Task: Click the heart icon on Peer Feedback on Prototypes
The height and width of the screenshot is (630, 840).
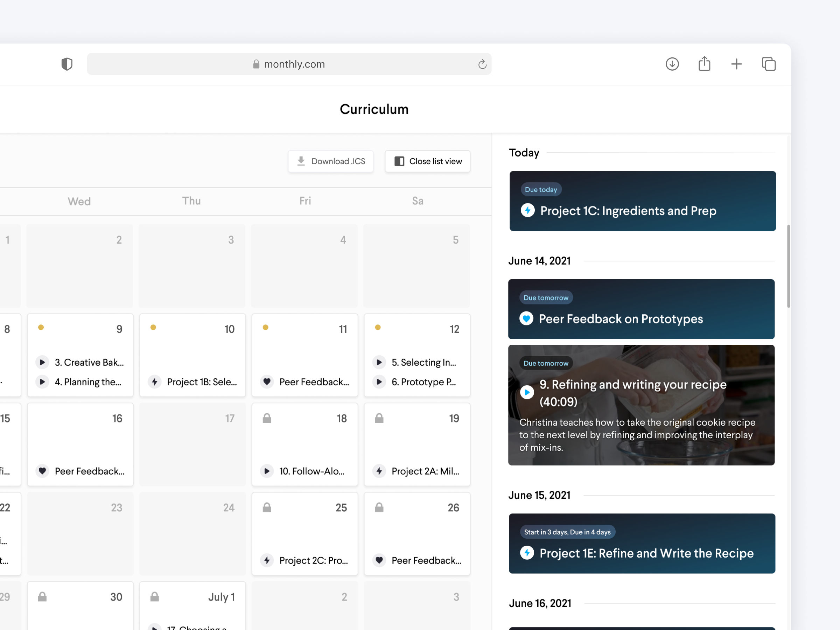Action: (526, 318)
